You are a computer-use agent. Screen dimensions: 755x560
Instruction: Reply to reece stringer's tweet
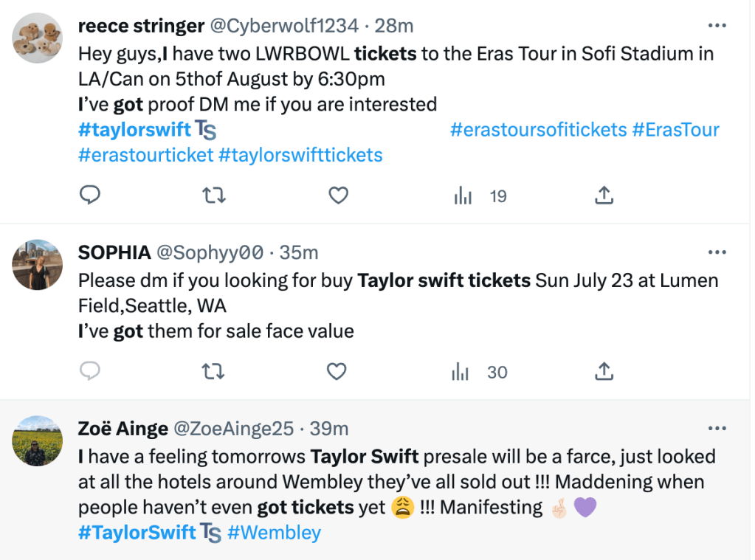coord(89,196)
